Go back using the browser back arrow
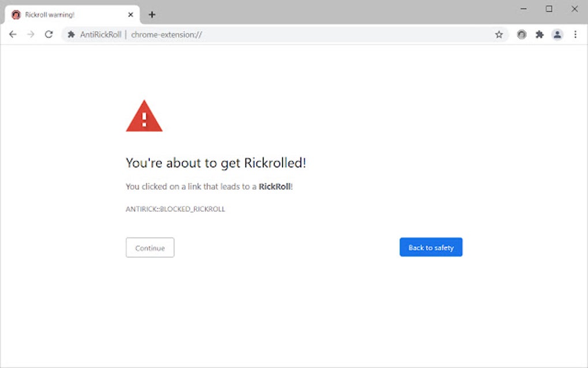The width and height of the screenshot is (588, 368). click(13, 35)
